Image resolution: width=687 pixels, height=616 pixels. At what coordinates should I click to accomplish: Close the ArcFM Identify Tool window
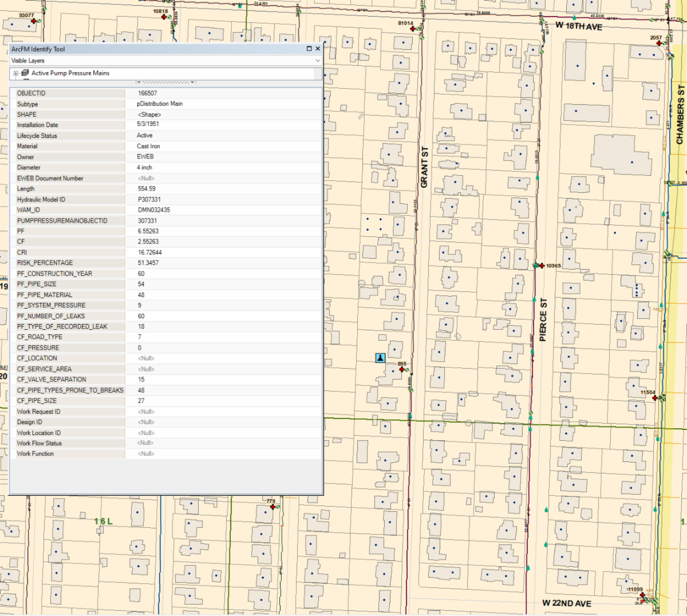pyautogui.click(x=318, y=49)
